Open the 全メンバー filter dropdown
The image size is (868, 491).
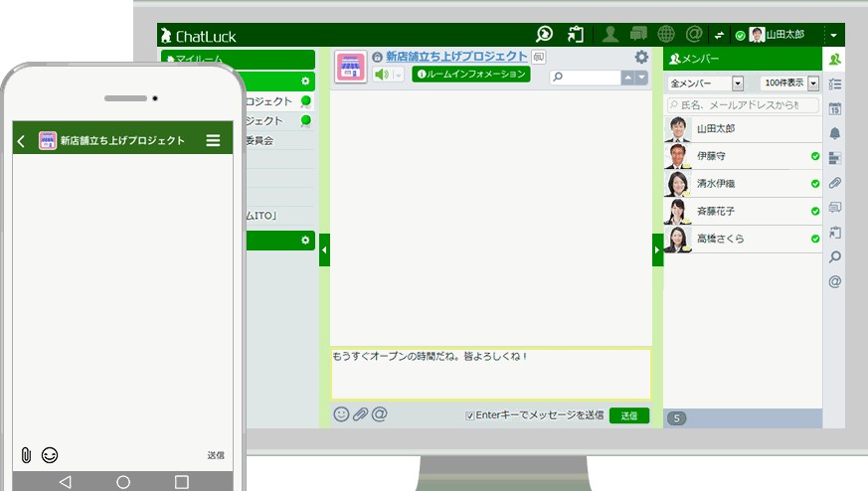[x=706, y=83]
